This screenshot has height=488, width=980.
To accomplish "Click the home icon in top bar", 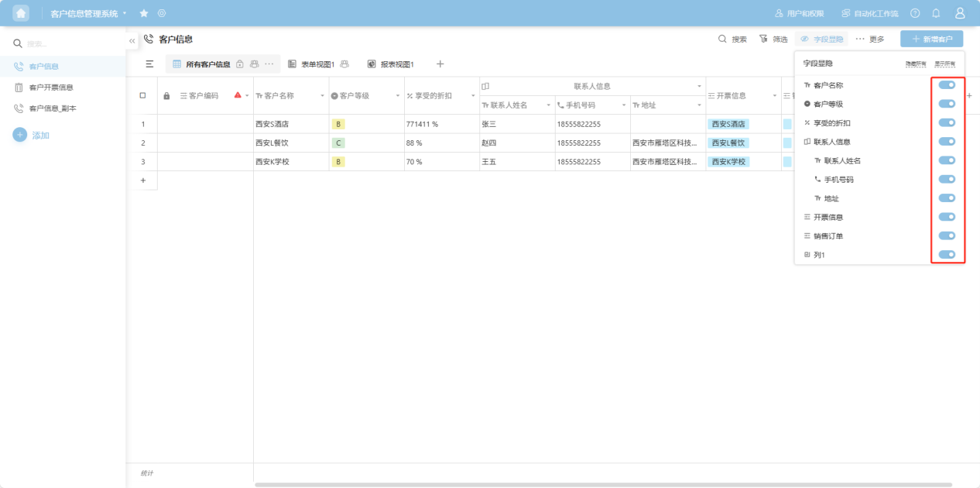I will point(21,13).
